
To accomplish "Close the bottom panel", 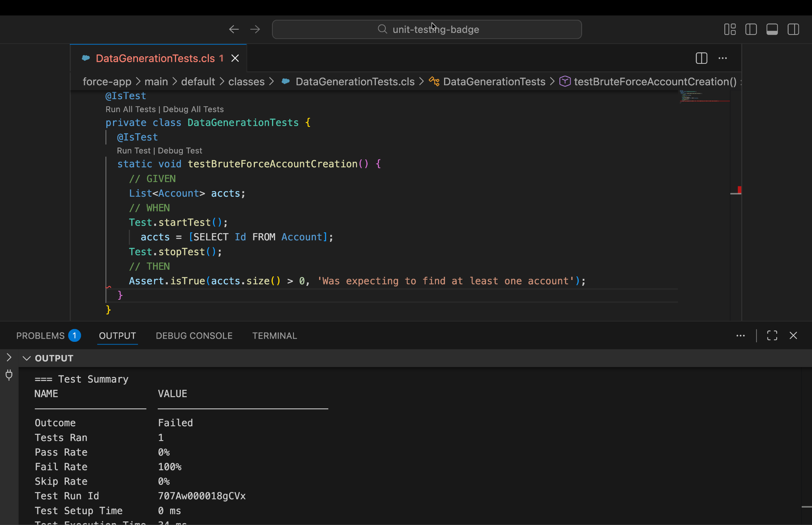I will pos(793,336).
